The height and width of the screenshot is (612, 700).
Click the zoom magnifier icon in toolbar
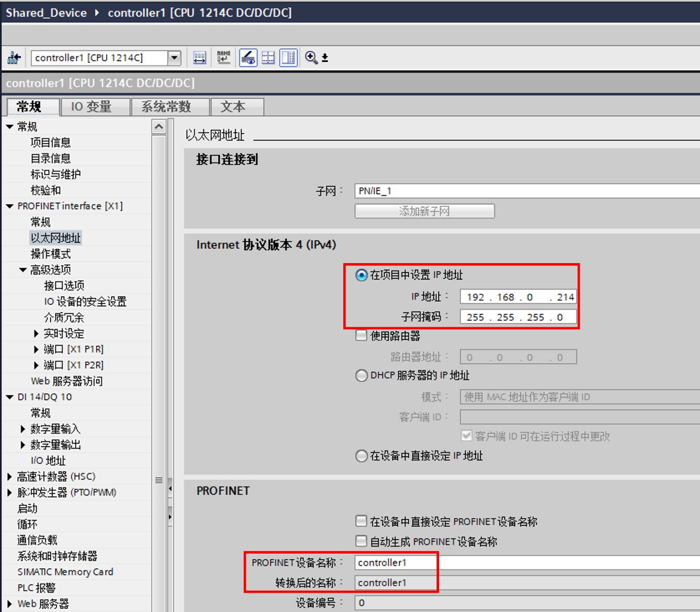[x=311, y=57]
